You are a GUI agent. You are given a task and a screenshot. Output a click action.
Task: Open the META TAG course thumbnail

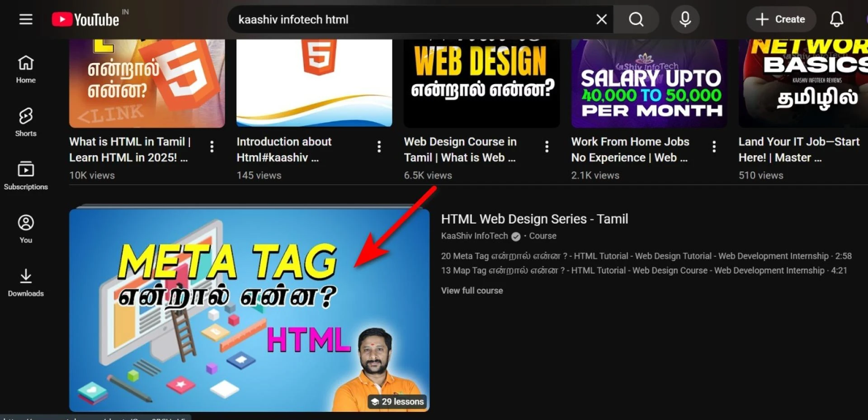(249, 310)
